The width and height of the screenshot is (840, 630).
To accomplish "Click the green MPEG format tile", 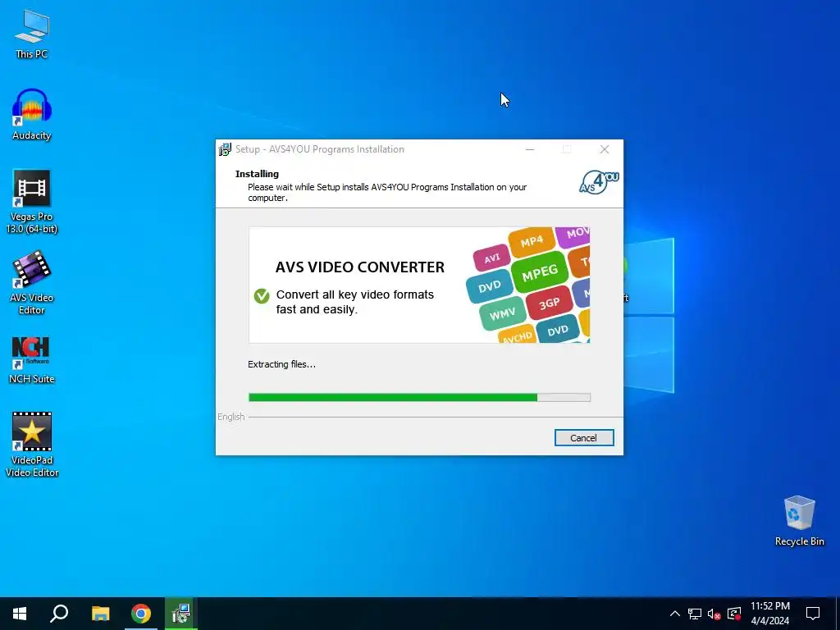I will (x=540, y=274).
